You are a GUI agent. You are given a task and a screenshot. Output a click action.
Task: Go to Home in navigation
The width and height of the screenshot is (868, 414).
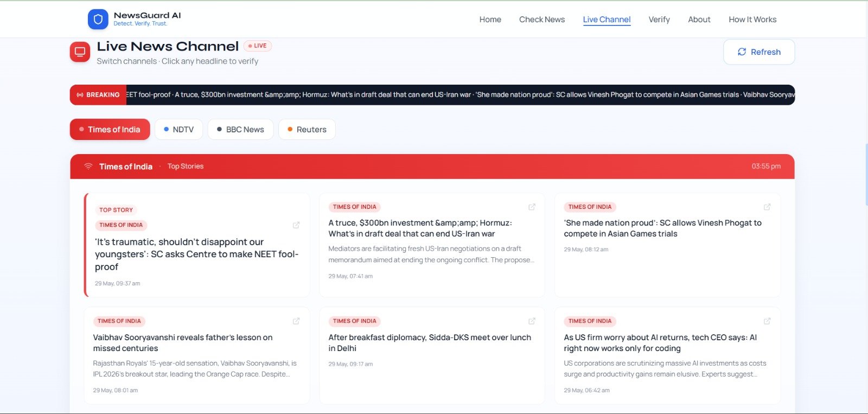pos(490,20)
